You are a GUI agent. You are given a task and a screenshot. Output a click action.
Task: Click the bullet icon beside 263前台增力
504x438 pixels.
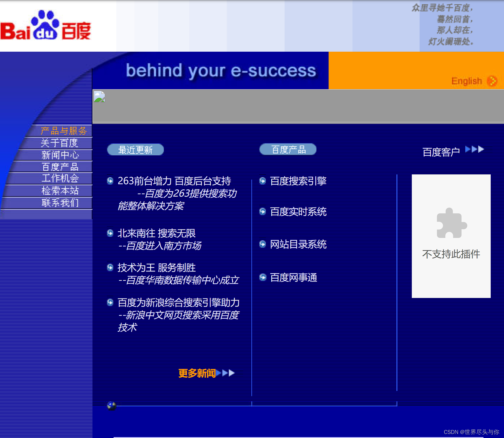[x=110, y=181]
